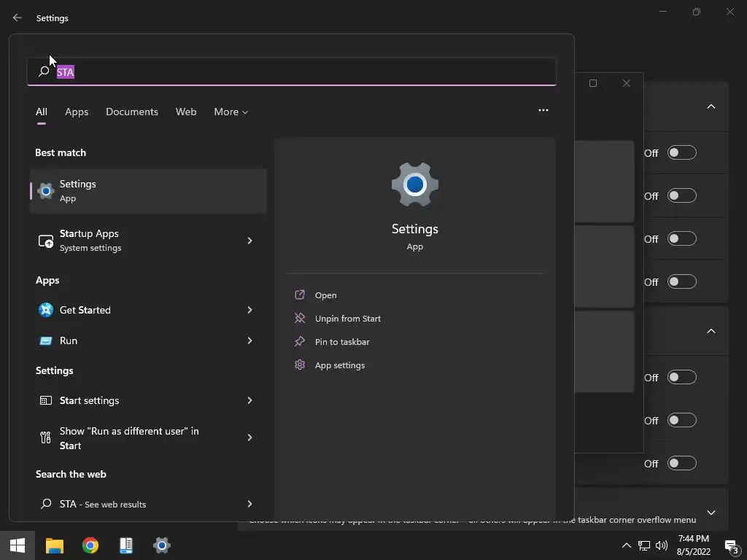This screenshot has width=747, height=560.
Task: Click Show "Run as different user" in Start
Action: click(x=148, y=438)
